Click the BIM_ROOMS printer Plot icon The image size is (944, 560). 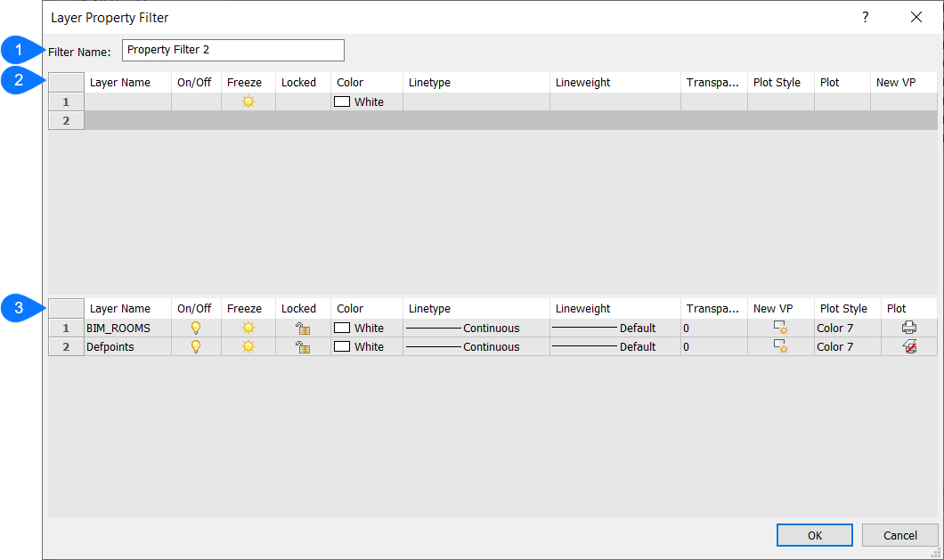(909, 328)
